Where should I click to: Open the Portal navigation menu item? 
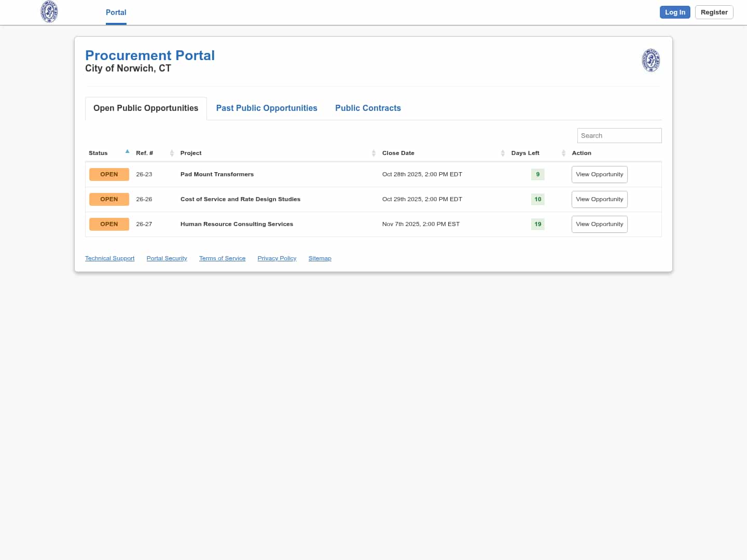116,12
